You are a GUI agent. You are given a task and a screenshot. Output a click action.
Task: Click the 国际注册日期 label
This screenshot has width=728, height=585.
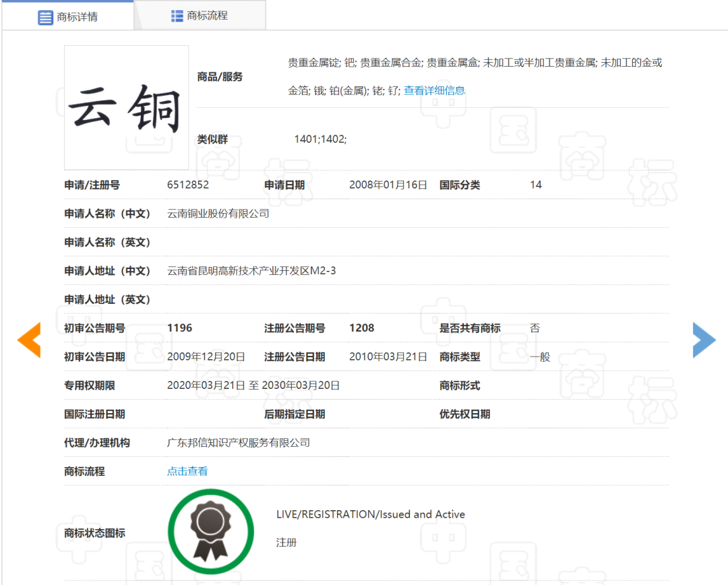point(95,414)
